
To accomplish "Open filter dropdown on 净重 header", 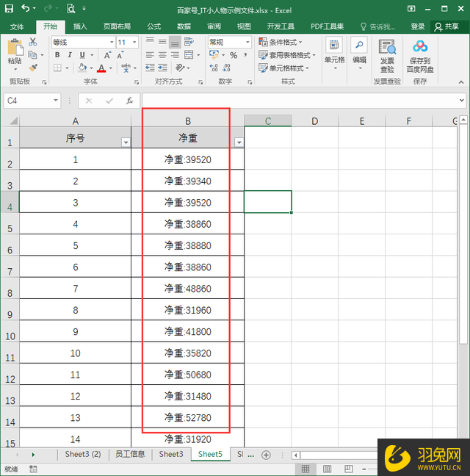I will [x=239, y=142].
